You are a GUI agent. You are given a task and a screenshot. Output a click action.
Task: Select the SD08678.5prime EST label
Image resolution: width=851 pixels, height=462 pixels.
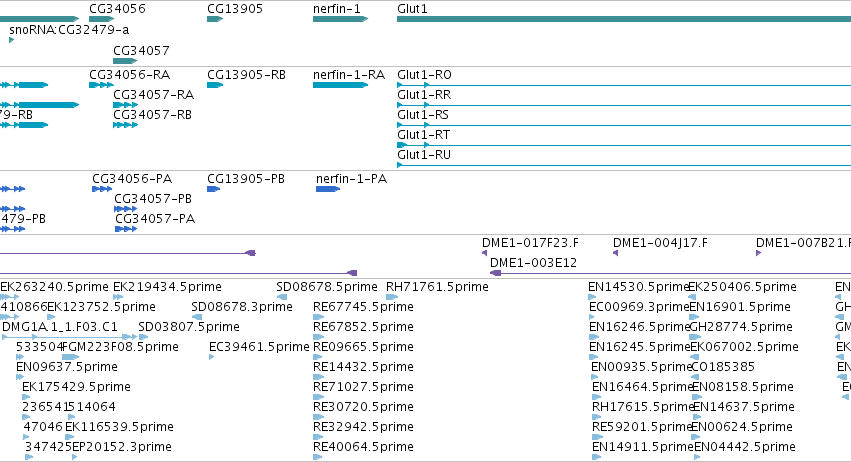click(327, 287)
